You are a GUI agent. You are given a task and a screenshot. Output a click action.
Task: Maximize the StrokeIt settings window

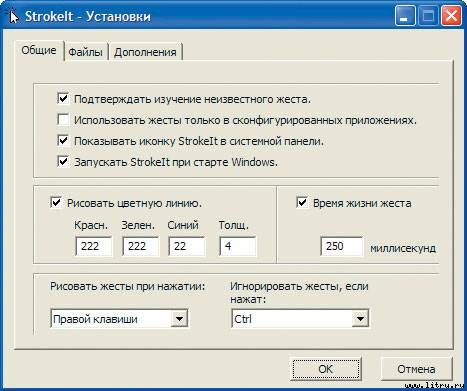click(x=428, y=16)
